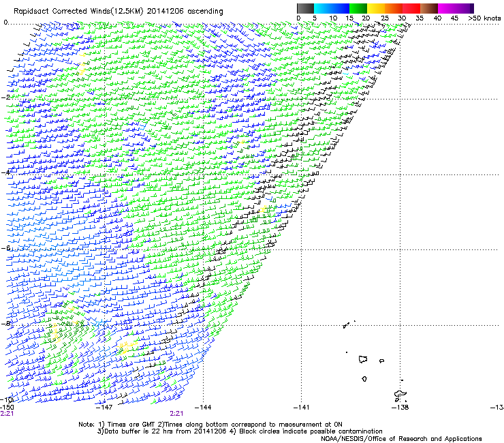The image size is (504, 443).
Task: Click note 'Data buffer is 22 hrs from 20141206'
Action: [166, 431]
